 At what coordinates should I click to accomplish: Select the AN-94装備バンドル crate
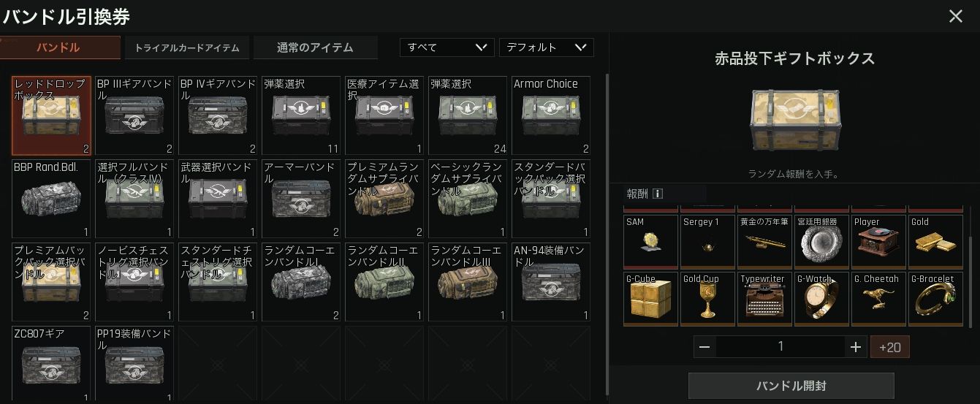(551, 282)
